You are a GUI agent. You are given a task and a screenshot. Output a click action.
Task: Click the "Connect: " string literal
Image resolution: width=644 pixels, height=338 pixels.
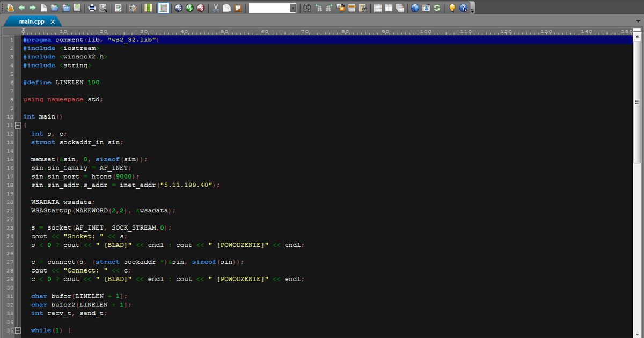click(85, 271)
